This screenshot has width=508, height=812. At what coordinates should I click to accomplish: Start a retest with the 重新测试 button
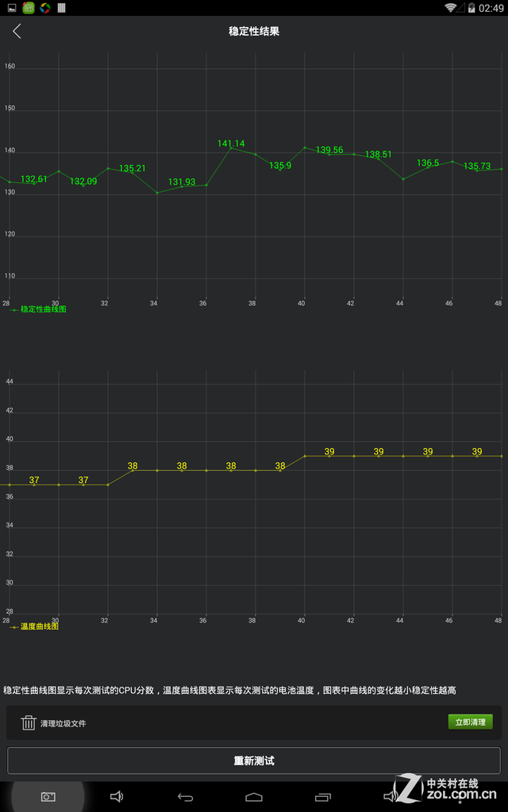254,760
